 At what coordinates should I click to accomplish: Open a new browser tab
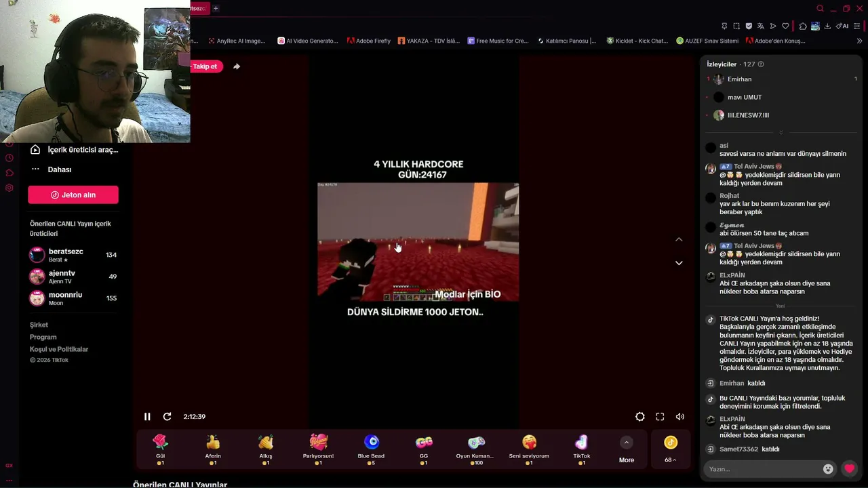pyautogui.click(x=216, y=8)
